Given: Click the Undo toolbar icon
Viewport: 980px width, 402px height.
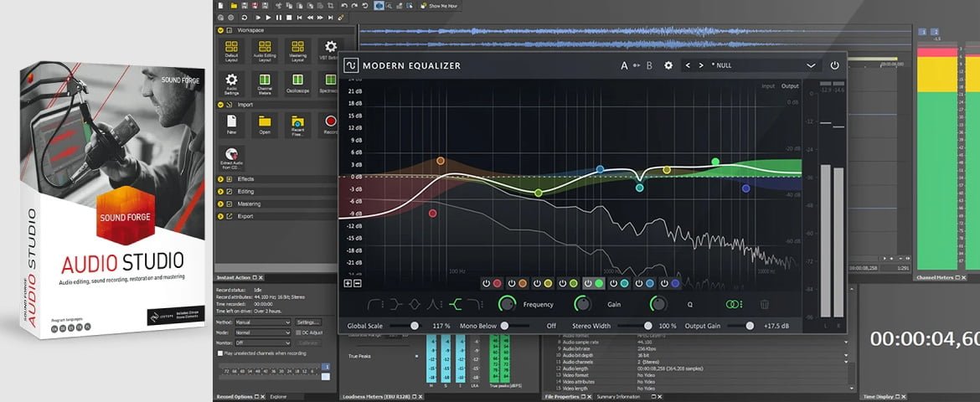Looking at the screenshot, I should [344, 6].
